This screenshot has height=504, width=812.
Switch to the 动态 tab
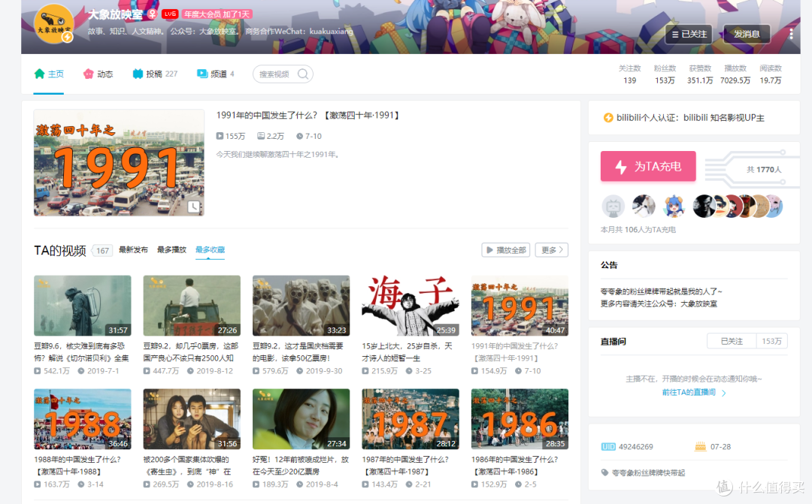coord(98,74)
